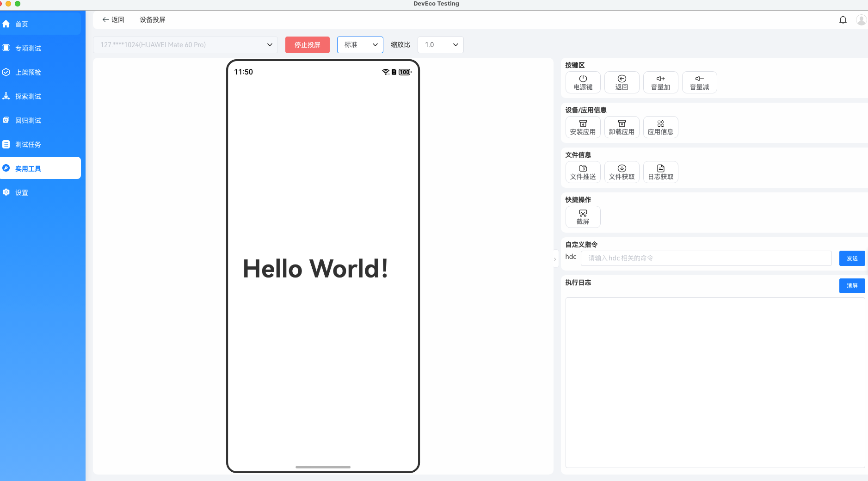Click 卸载应用 uninstall app

tap(622, 127)
